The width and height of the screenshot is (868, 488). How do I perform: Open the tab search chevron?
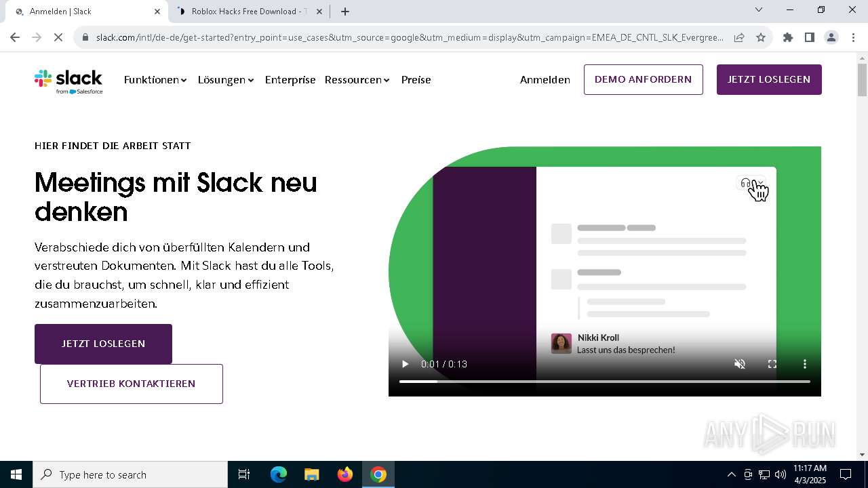(759, 9)
